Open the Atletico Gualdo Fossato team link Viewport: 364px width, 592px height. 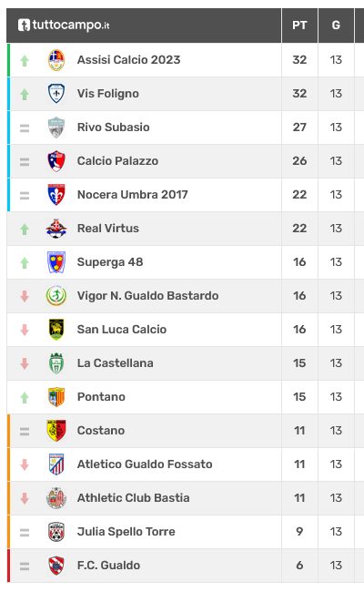[x=145, y=464]
